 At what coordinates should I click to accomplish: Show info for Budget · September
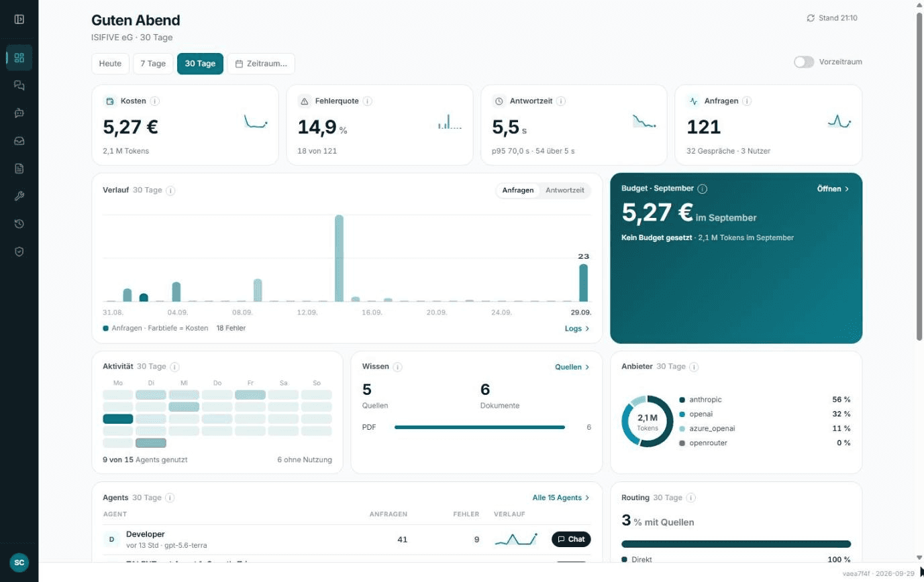[x=703, y=189]
